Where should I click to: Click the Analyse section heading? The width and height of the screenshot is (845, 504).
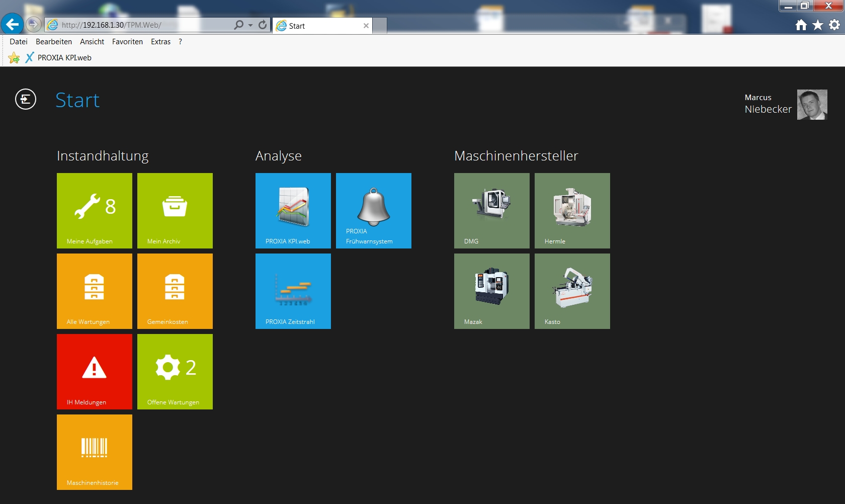(279, 156)
